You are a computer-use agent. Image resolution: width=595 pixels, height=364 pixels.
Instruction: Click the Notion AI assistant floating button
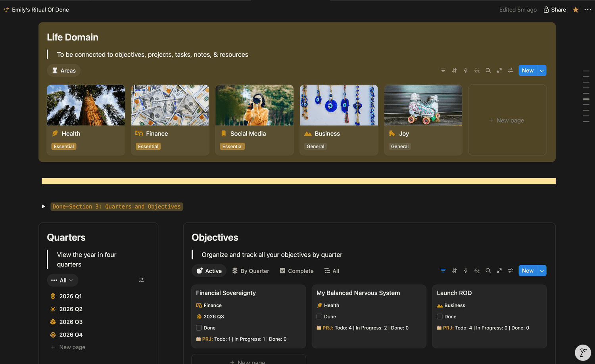(583, 352)
